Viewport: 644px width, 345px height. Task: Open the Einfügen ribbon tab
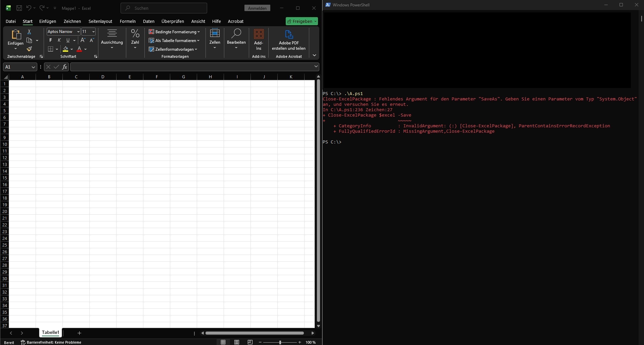pyautogui.click(x=48, y=21)
